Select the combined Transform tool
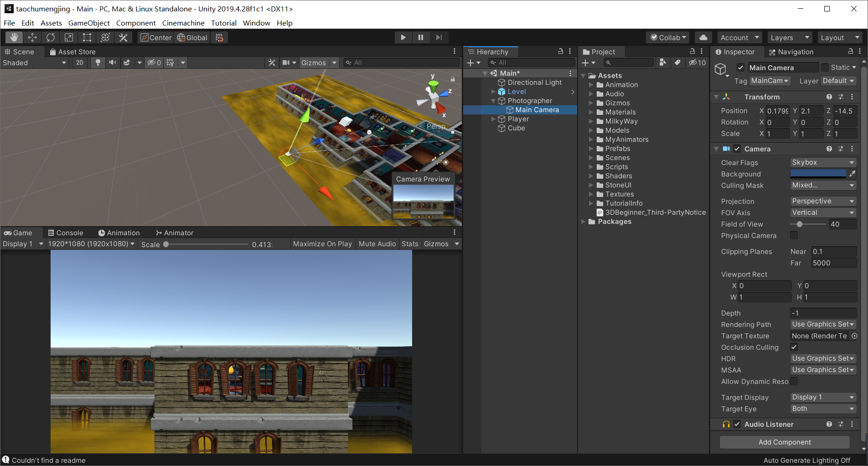Screen dimensions: 868x466 point(105,37)
